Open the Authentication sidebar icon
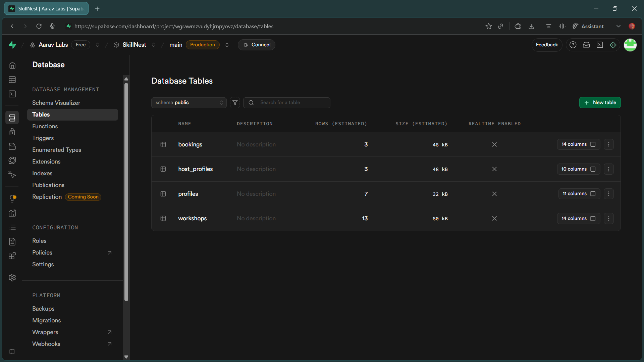The width and height of the screenshot is (644, 362). [x=12, y=132]
